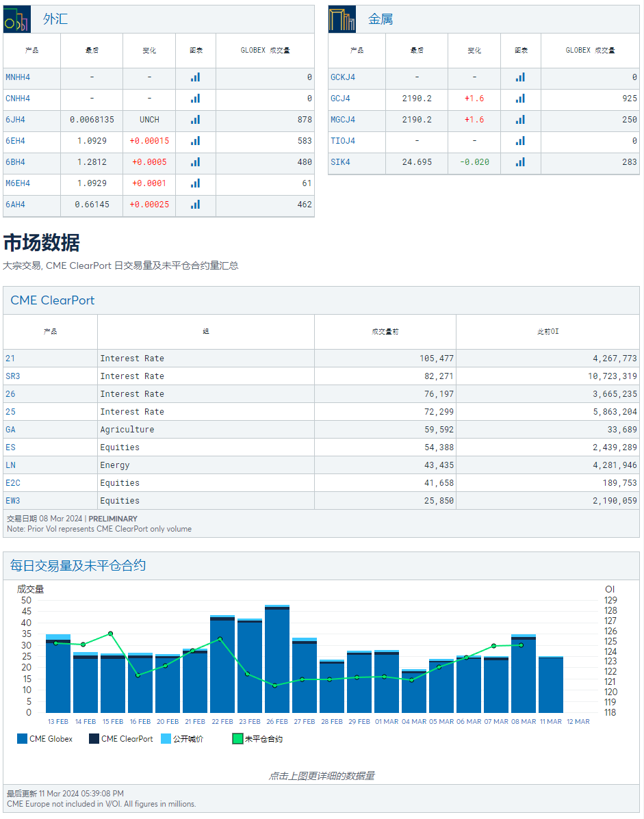Viewport: 644px width, 819px height.
Task: Open EW3 product in ClearPort table
Action: pos(12,500)
